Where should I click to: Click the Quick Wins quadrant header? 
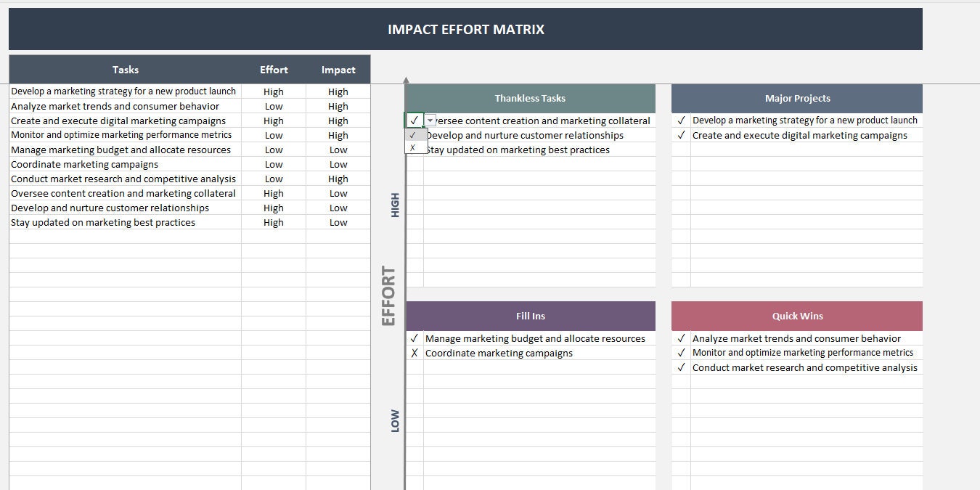(796, 316)
